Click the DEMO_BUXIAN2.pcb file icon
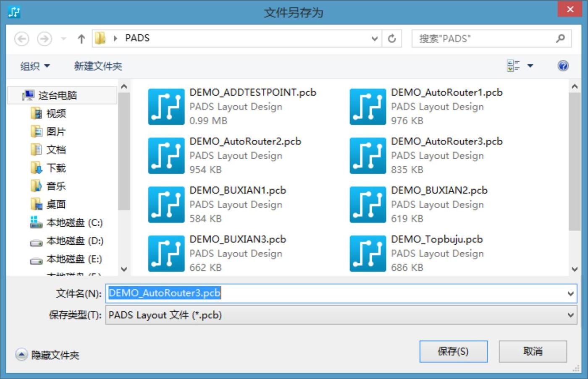Viewport: 588px width, 379px height. pyautogui.click(x=368, y=205)
